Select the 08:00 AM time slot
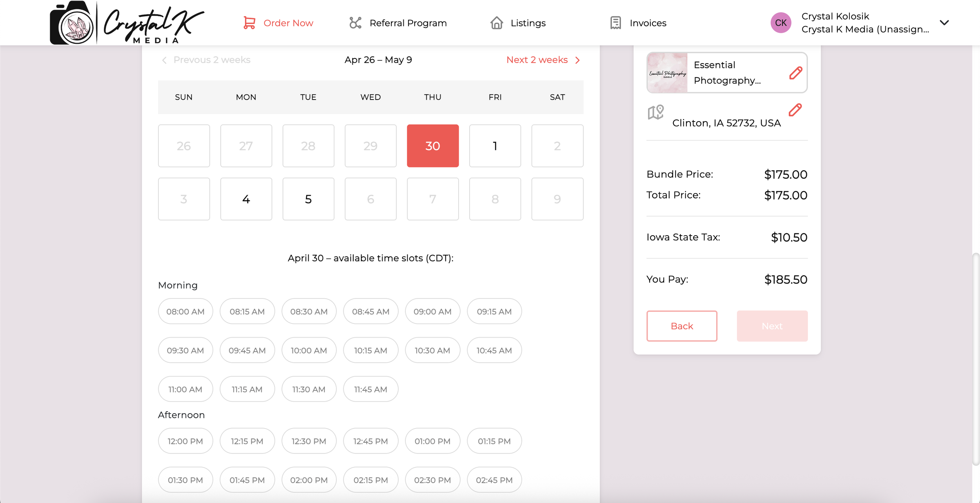 (x=185, y=312)
